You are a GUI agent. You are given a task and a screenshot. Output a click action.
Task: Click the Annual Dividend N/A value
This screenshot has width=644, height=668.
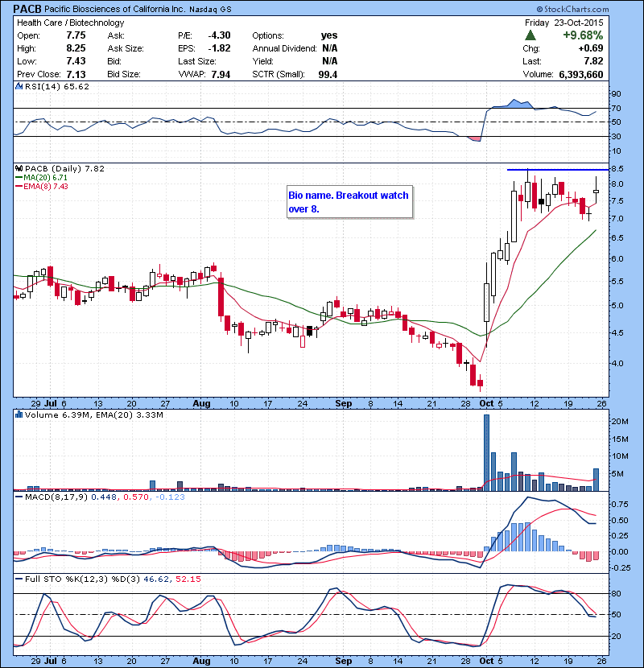click(330, 48)
